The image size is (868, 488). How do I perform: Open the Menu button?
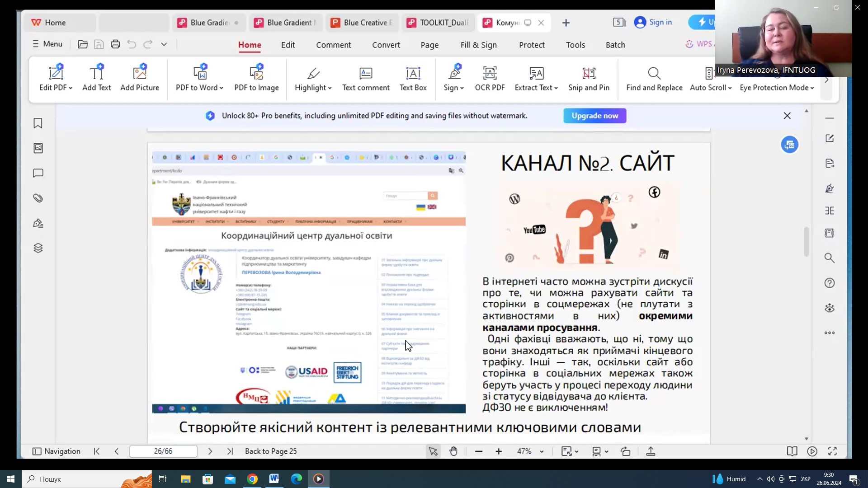click(x=47, y=44)
